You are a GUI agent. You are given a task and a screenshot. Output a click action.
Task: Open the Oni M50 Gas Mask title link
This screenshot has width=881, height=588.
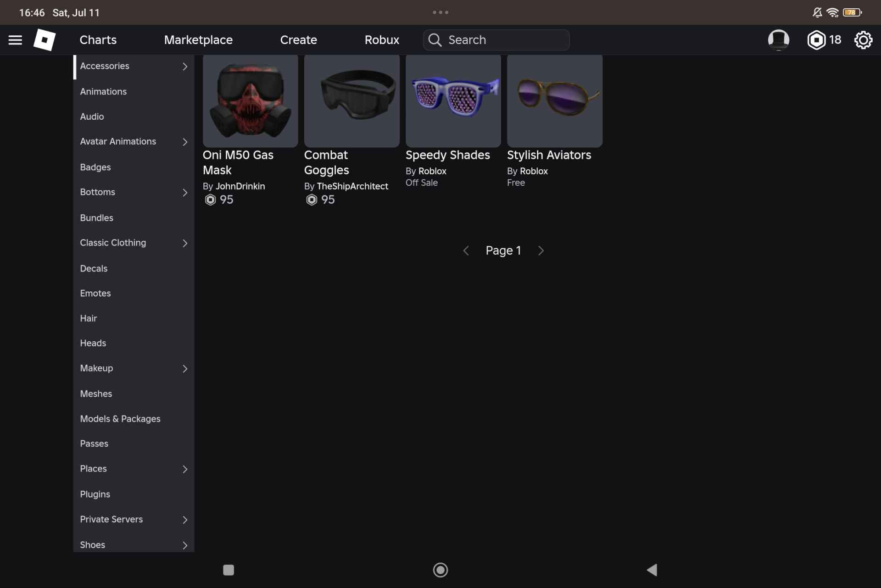pos(238,162)
